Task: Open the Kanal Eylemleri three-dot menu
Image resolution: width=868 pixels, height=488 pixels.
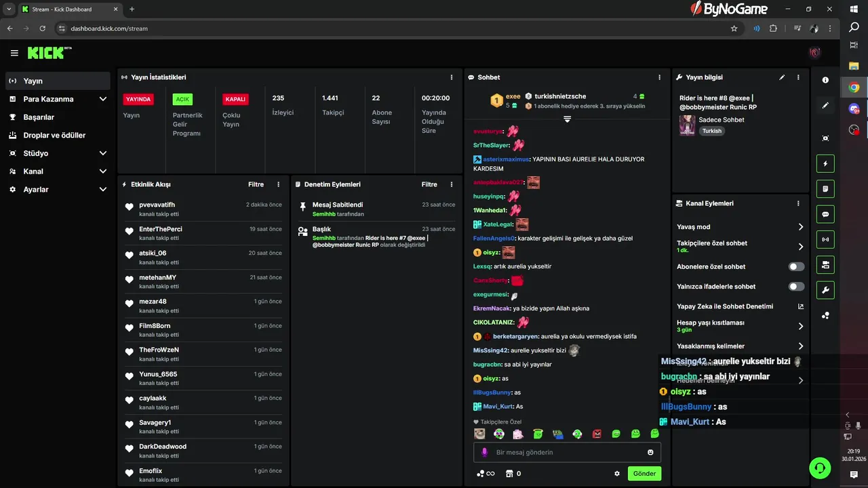Action: [x=798, y=203]
